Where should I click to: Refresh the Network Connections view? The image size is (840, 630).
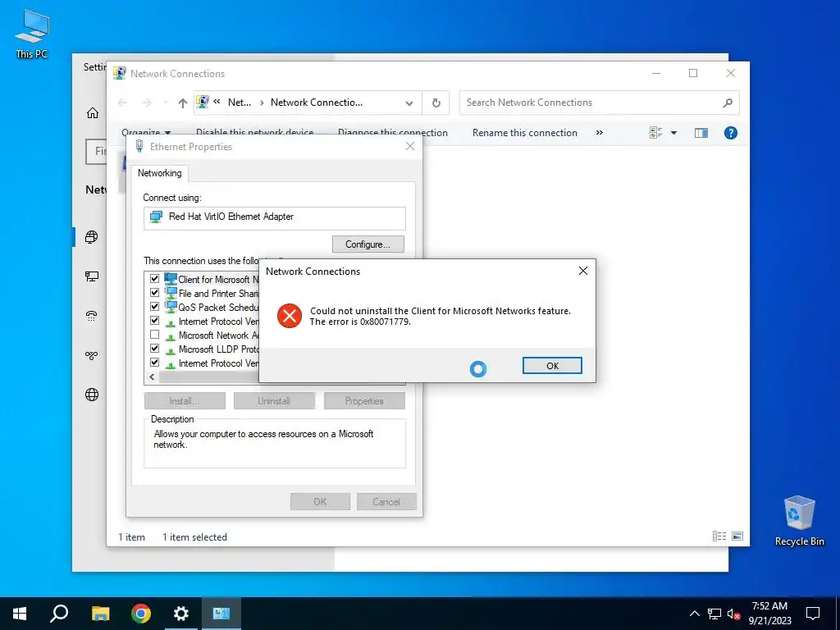[436, 103]
